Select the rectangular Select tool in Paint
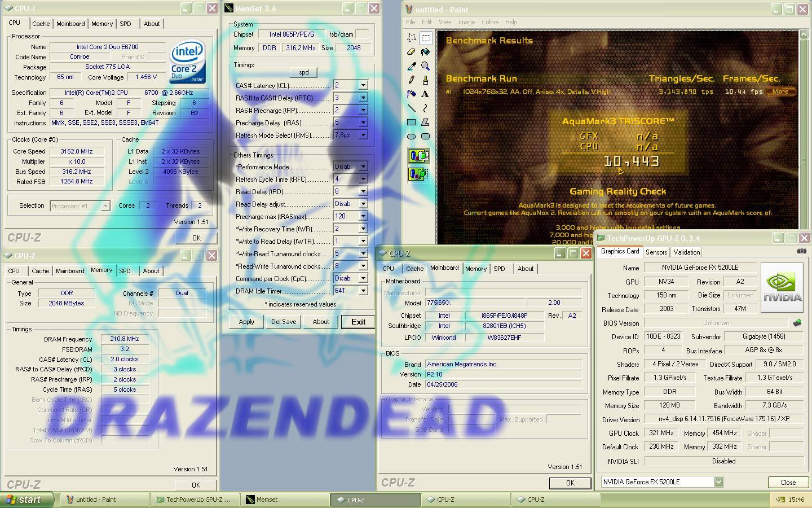Screen dimensions: 812x508 coord(426,38)
